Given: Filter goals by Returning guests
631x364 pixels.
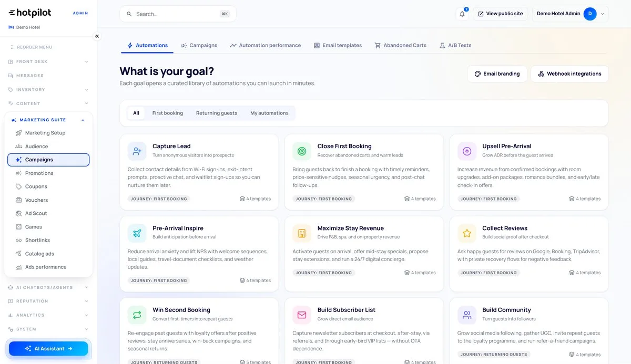Looking at the screenshot, I should tap(217, 113).
